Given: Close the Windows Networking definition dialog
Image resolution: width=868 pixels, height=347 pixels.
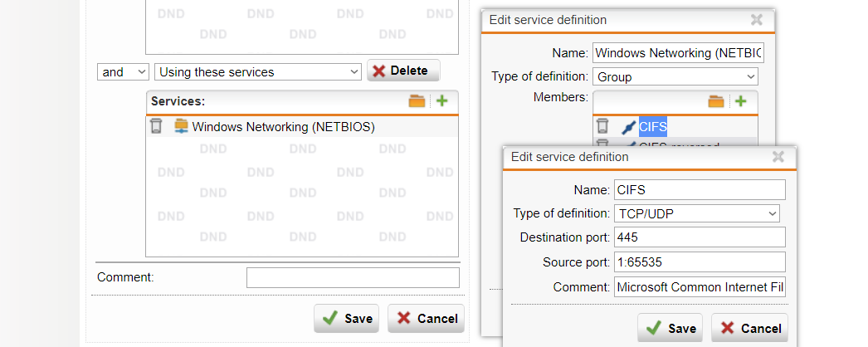Looking at the screenshot, I should pyautogui.click(x=756, y=20).
